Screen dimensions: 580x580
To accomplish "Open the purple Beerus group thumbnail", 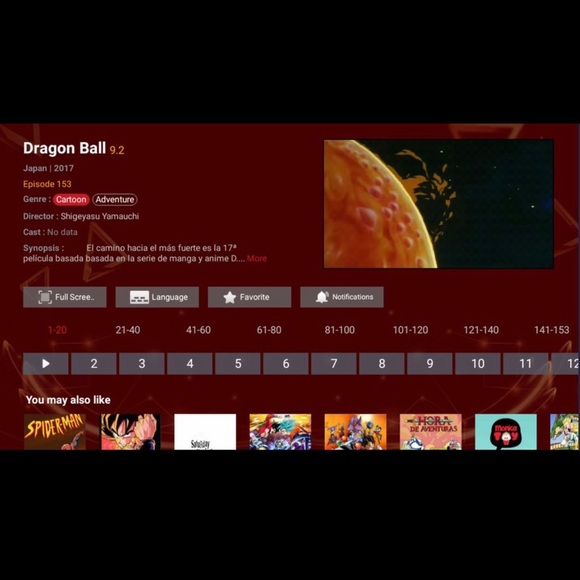I will coord(355,432).
